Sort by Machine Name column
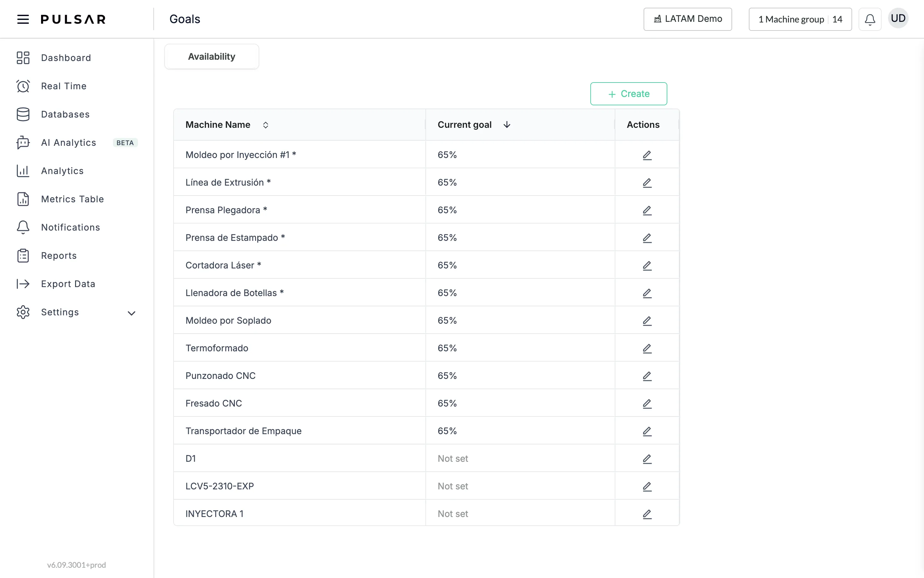The height and width of the screenshot is (578, 924). (x=265, y=125)
